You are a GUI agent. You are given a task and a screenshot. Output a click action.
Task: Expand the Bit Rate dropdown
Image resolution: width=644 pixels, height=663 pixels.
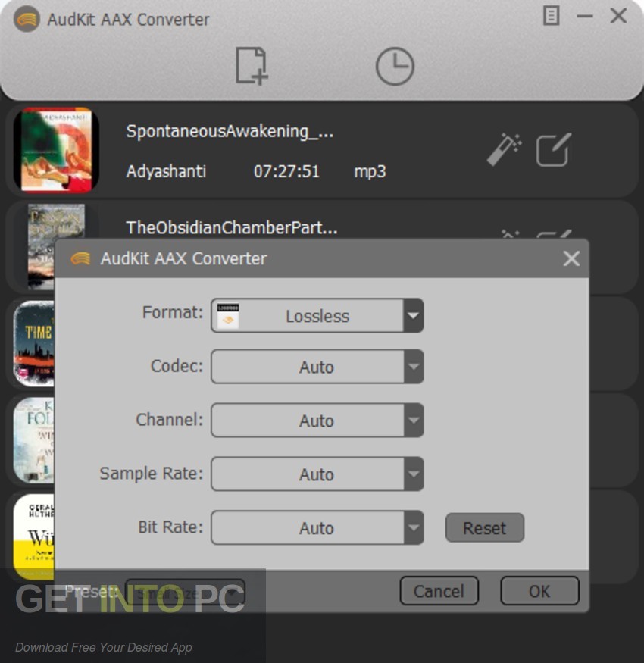(317, 527)
